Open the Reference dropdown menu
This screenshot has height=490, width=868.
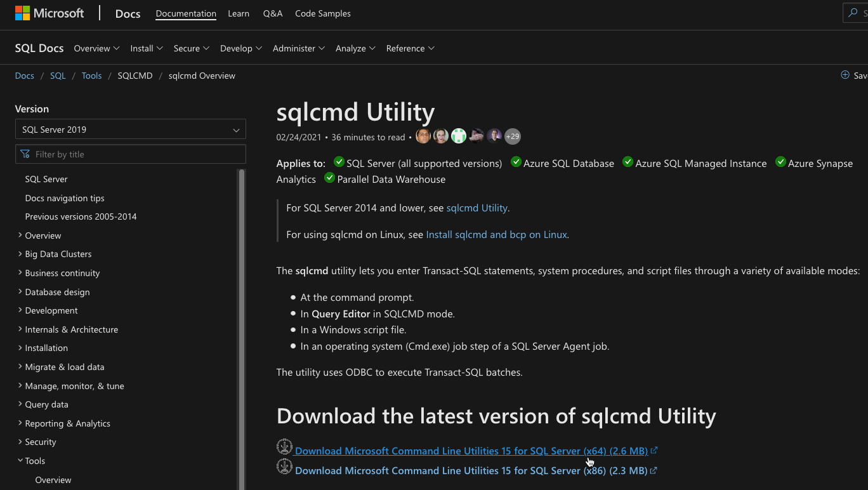point(410,48)
